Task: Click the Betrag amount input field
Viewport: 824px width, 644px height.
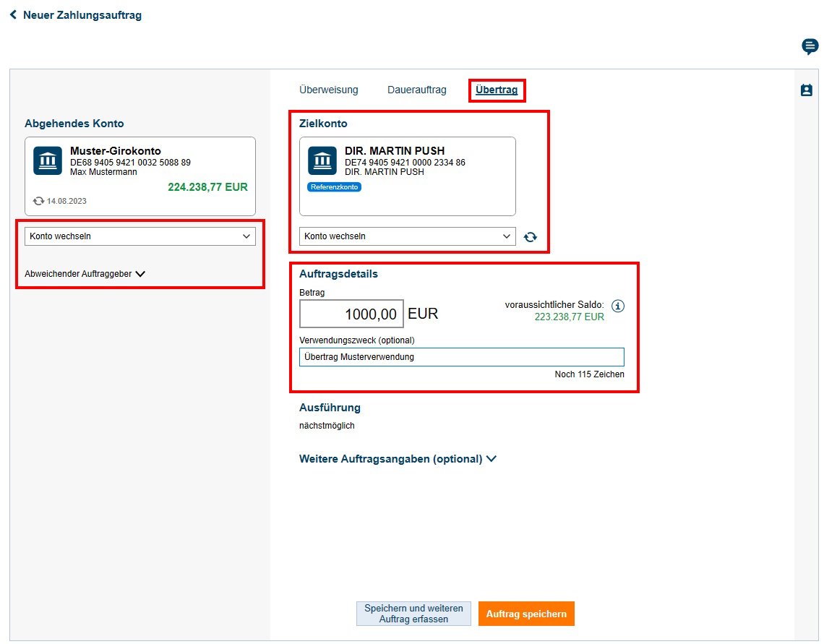Action: [x=352, y=313]
